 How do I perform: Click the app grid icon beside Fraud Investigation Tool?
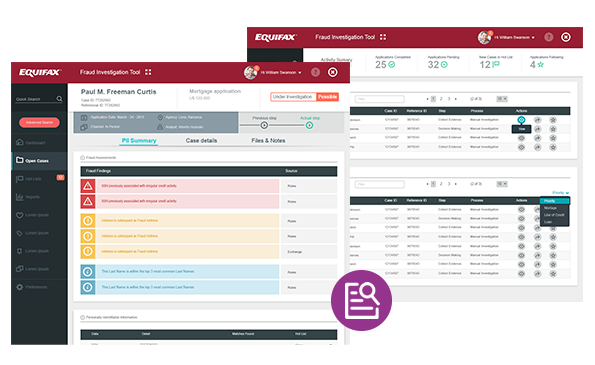148,72
